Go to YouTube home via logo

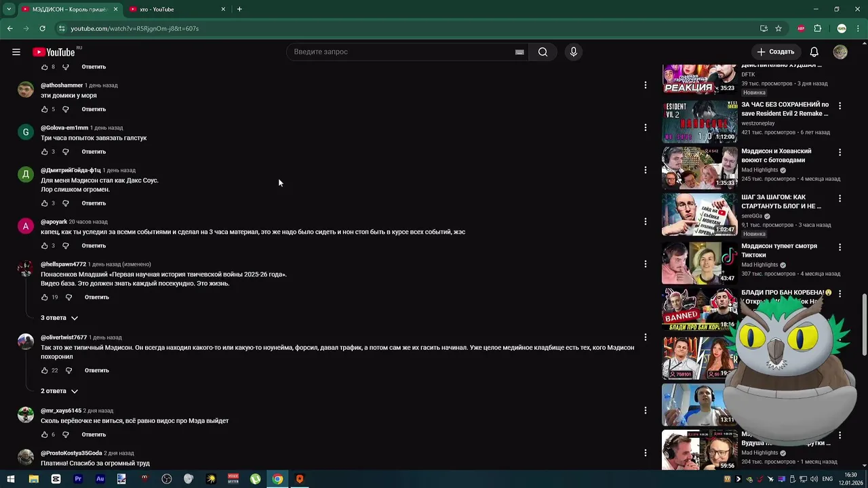[x=54, y=52]
